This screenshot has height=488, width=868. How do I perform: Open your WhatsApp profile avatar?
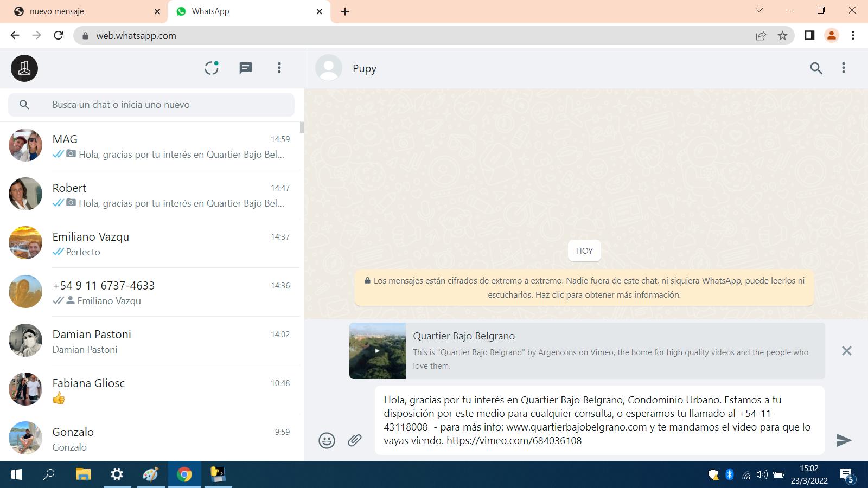tap(24, 68)
